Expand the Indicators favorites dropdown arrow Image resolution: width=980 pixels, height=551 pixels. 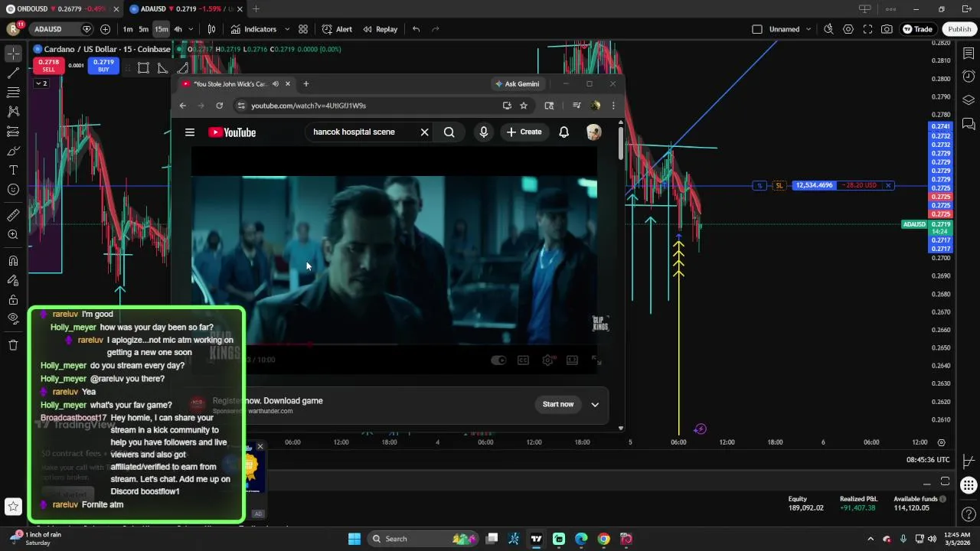pos(287,29)
